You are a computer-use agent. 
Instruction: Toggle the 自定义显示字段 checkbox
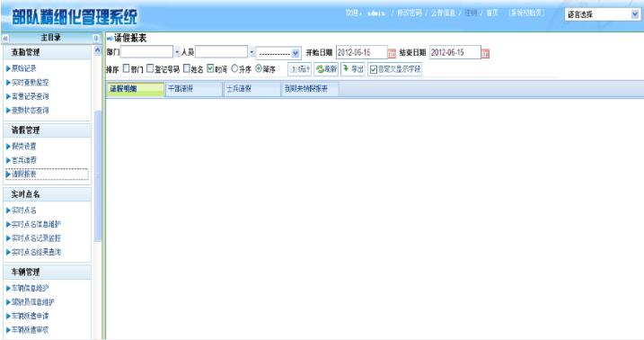(374, 69)
